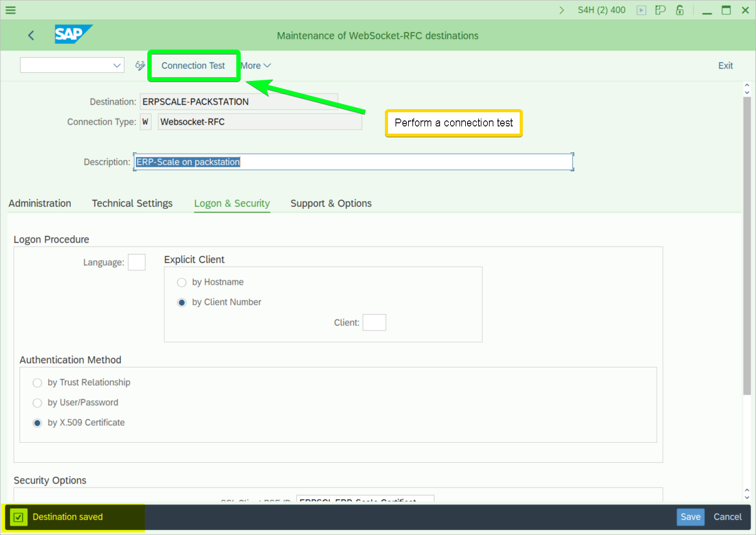Click the padlock icon in title bar
756x535 pixels.
click(680, 10)
